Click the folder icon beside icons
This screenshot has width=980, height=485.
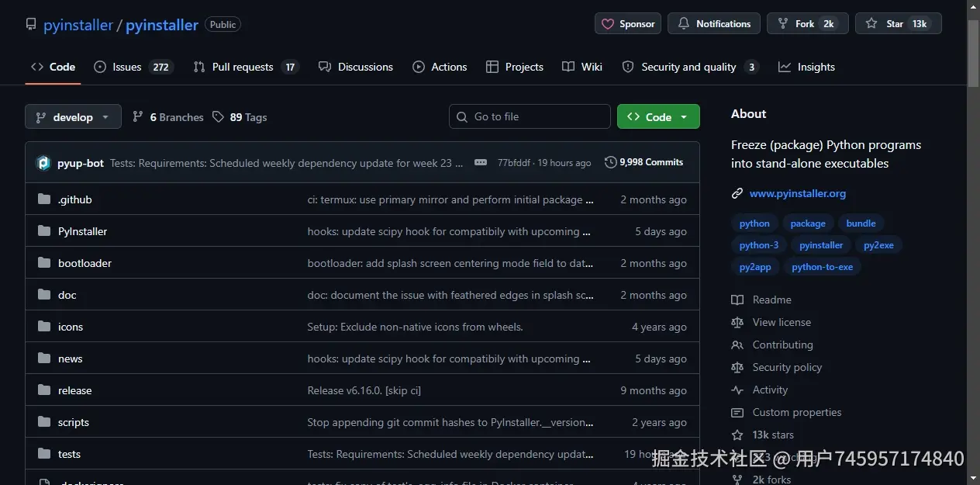[44, 327]
